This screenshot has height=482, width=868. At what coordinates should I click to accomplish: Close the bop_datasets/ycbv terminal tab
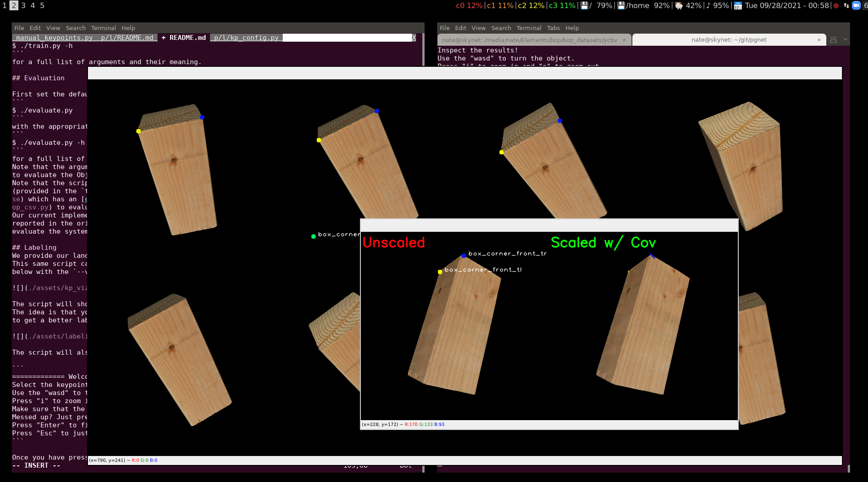pyautogui.click(x=624, y=40)
